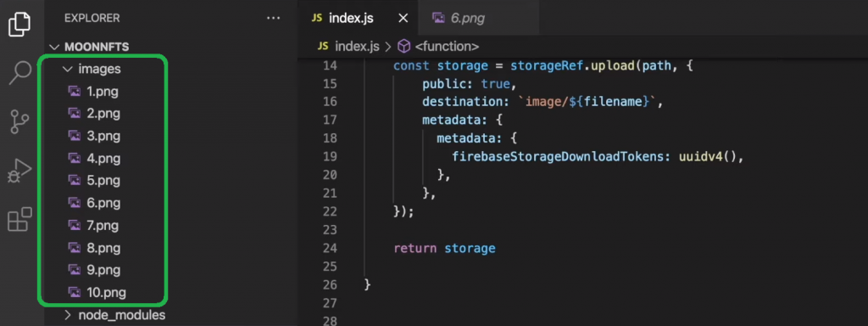Click the Explorer more actions ellipsis
868x326 pixels.
click(274, 19)
